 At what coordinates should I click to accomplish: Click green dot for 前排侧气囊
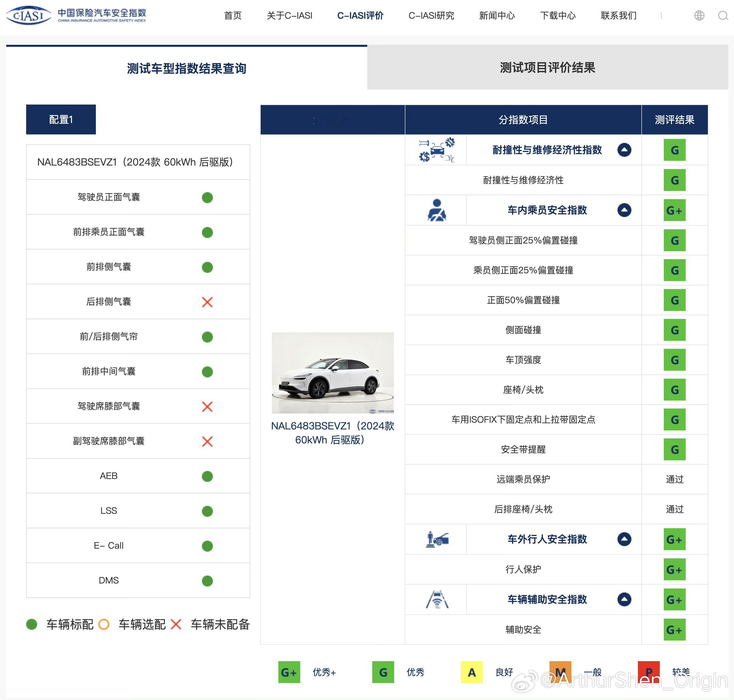click(x=207, y=267)
